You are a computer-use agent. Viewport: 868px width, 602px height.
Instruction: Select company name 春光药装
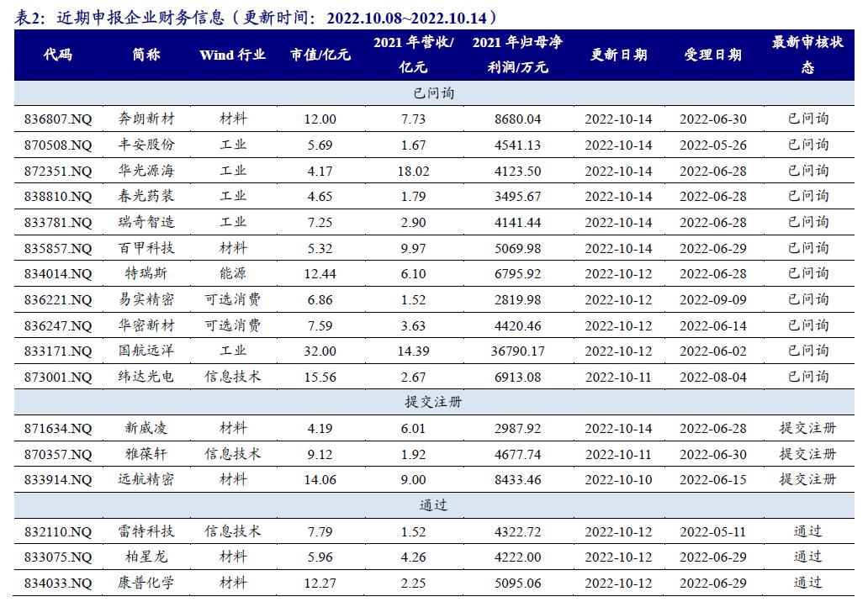pos(146,196)
